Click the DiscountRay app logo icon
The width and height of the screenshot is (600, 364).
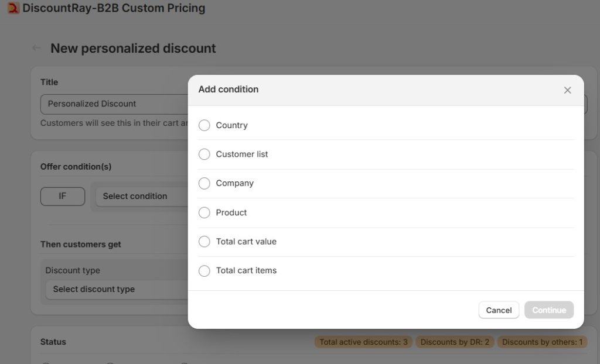(x=12, y=8)
